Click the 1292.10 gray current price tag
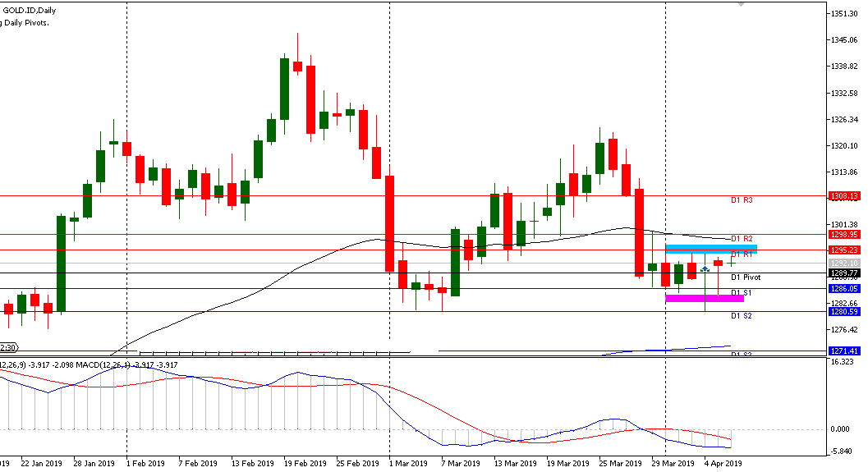868x472 pixels. click(844, 263)
